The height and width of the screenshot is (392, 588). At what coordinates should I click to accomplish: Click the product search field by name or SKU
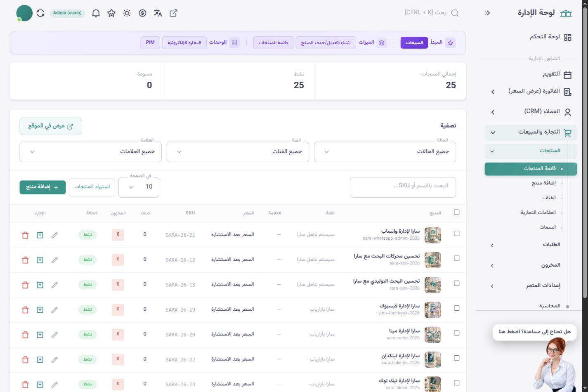pos(403,187)
